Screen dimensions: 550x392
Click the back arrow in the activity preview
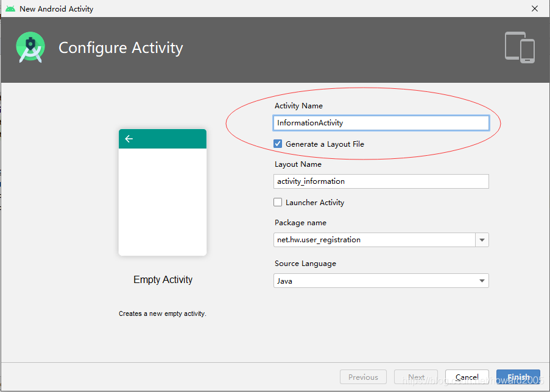point(129,139)
